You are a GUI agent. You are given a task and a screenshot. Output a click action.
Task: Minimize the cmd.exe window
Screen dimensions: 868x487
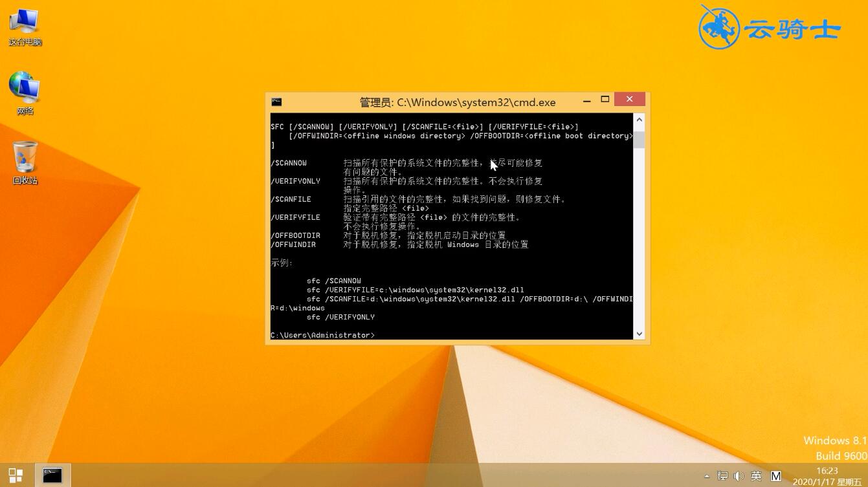click(x=587, y=100)
